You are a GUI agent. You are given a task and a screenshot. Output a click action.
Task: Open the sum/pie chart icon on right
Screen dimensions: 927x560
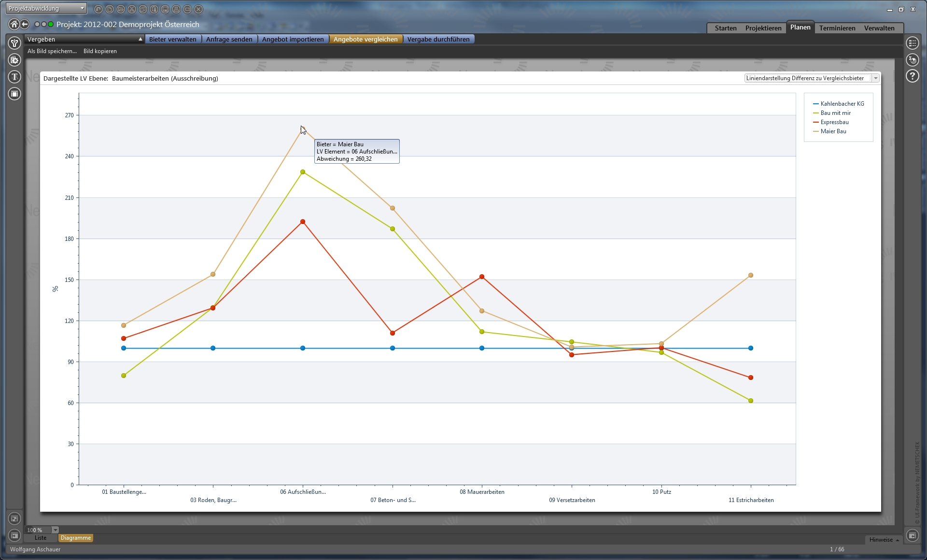[x=912, y=60]
